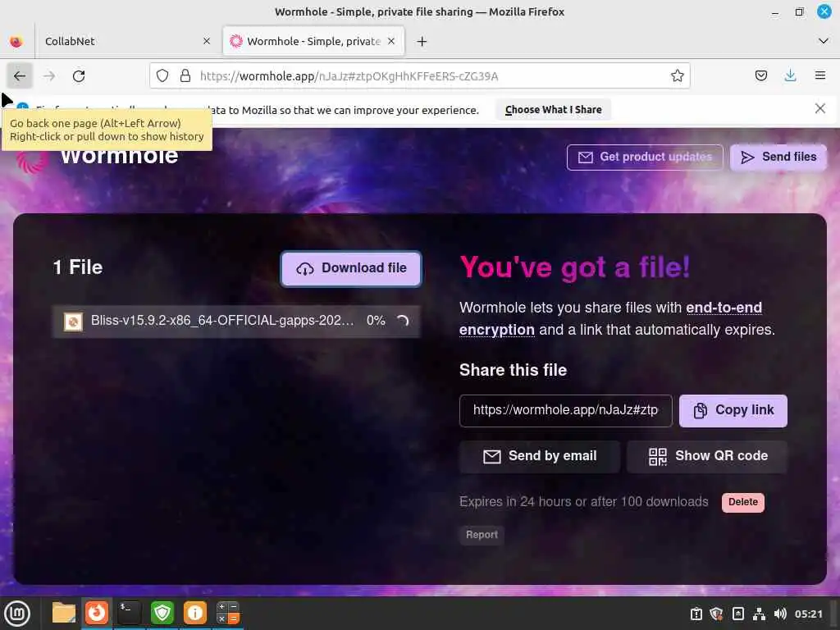Open the clock showing 05:21

808,614
